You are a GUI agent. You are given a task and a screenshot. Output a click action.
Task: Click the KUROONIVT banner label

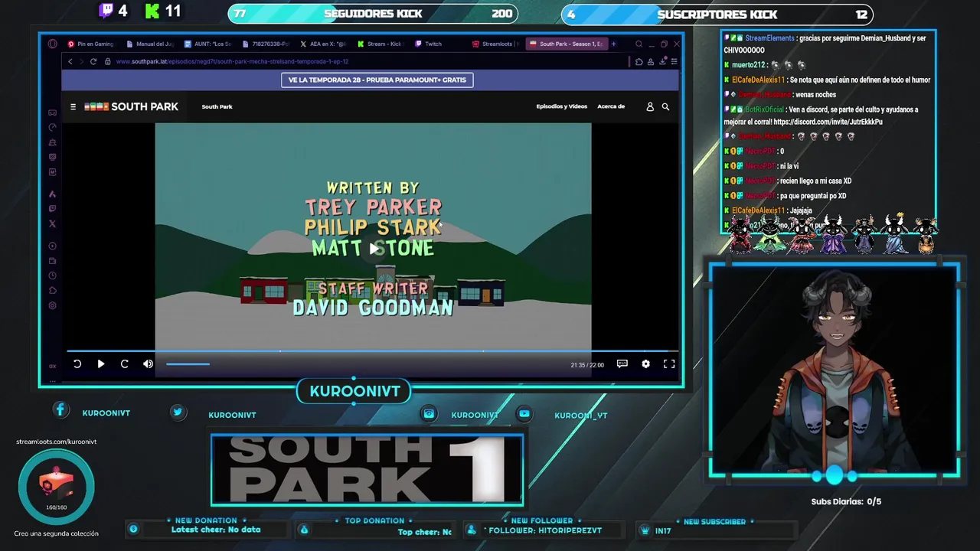tap(354, 391)
